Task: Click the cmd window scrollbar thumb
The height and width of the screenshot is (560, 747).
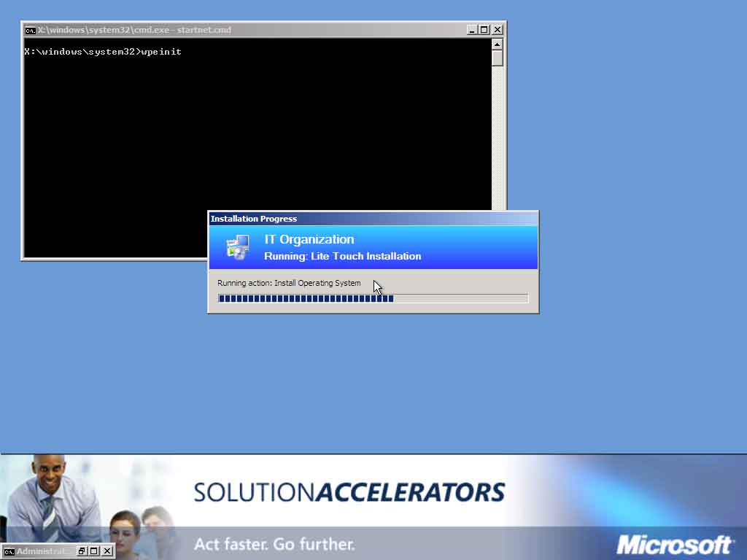Action: 498,58
